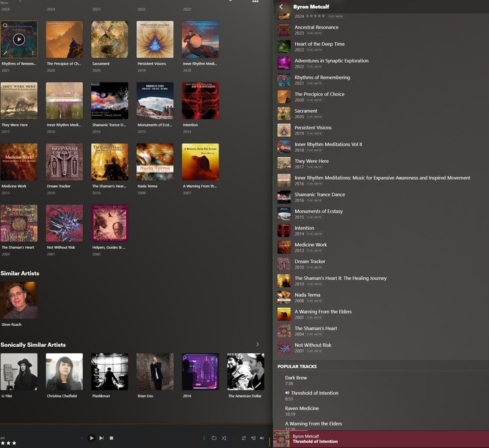
Task: Select Inner Rhythm Meditations Vol II row
Action: tap(381, 147)
